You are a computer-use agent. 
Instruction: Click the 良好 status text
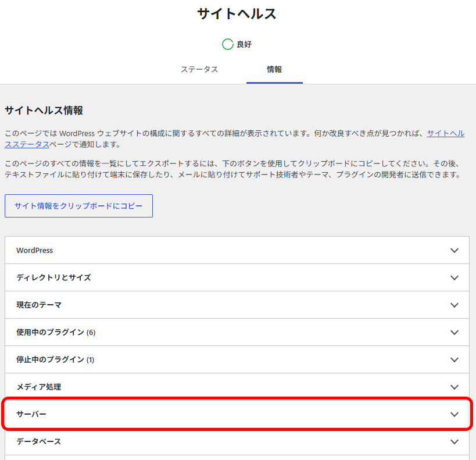[x=244, y=44]
